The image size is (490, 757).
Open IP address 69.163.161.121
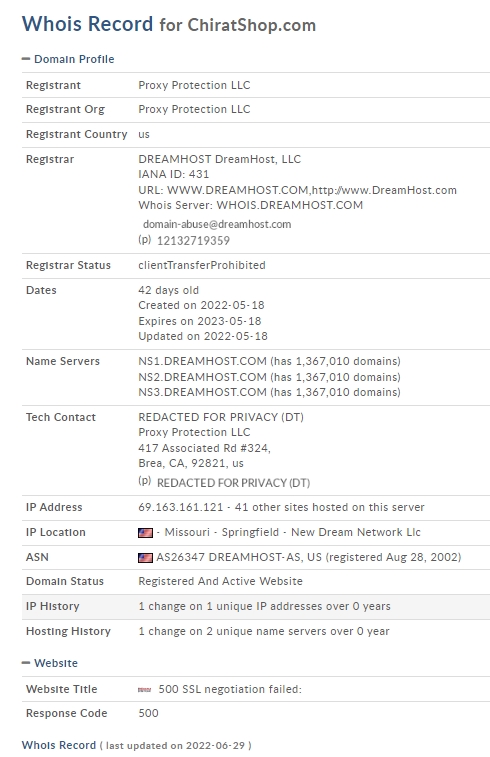(x=181, y=507)
